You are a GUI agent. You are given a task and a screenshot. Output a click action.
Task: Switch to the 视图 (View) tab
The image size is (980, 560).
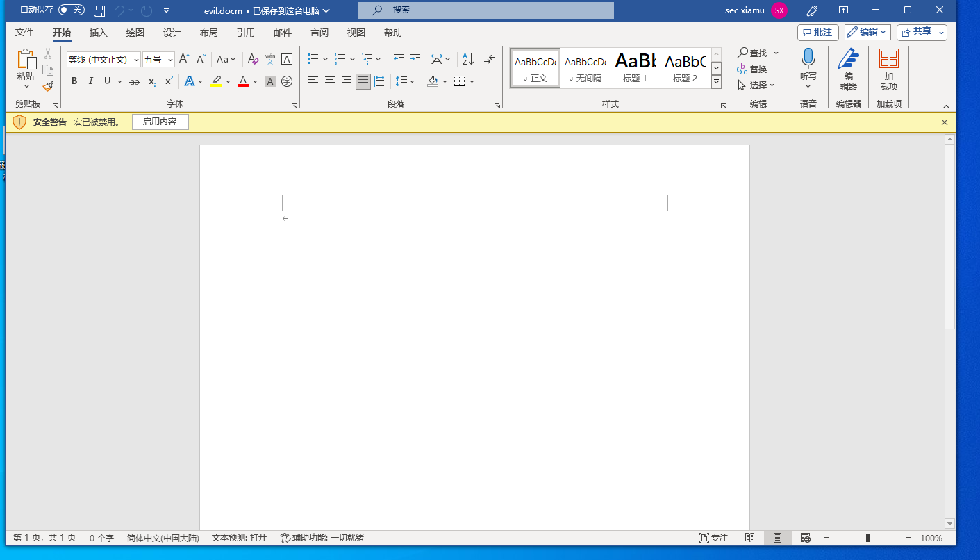coord(356,33)
